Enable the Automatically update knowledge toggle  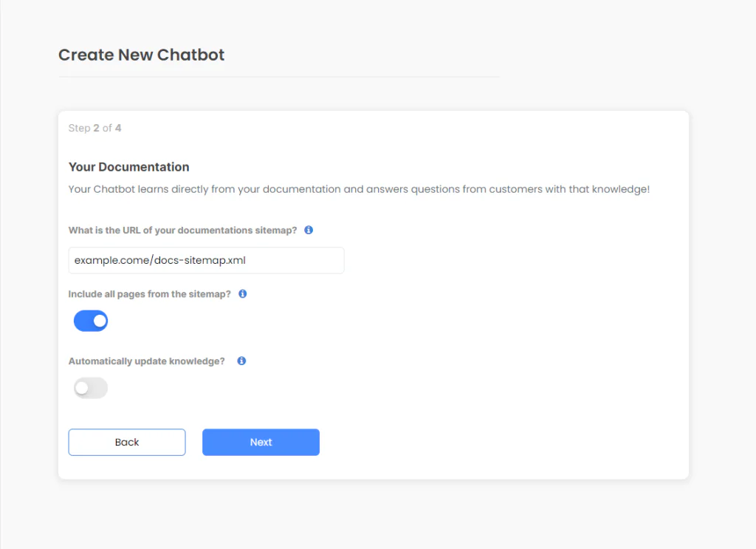pyautogui.click(x=91, y=388)
